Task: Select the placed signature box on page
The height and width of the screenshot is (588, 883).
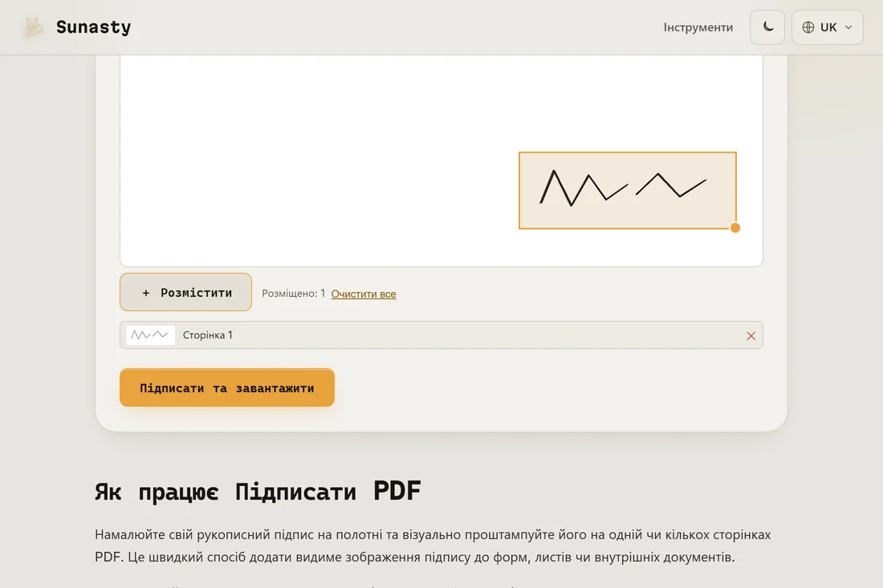Action: point(628,190)
